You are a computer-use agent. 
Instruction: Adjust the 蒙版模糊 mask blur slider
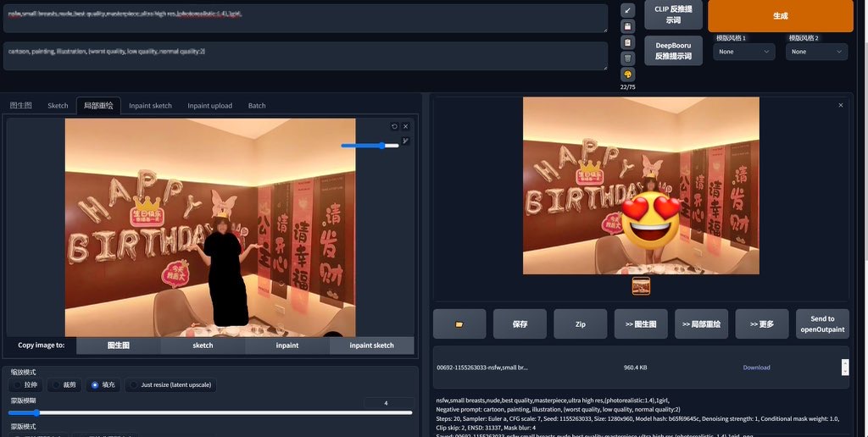[x=36, y=412]
